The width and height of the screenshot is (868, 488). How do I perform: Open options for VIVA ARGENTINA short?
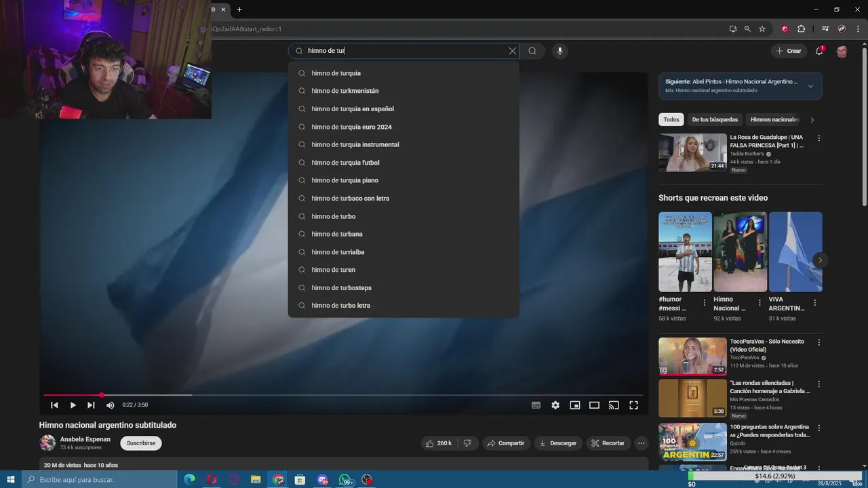tap(814, 303)
